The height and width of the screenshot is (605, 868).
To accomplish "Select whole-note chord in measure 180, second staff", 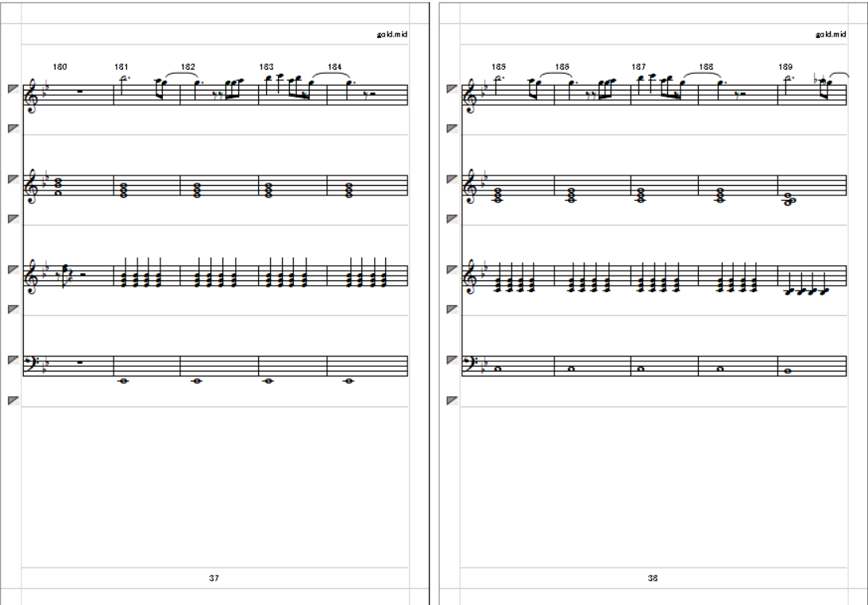I will pyautogui.click(x=58, y=187).
